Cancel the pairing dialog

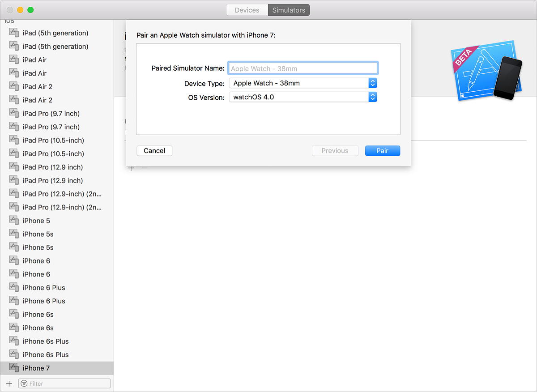pos(154,151)
